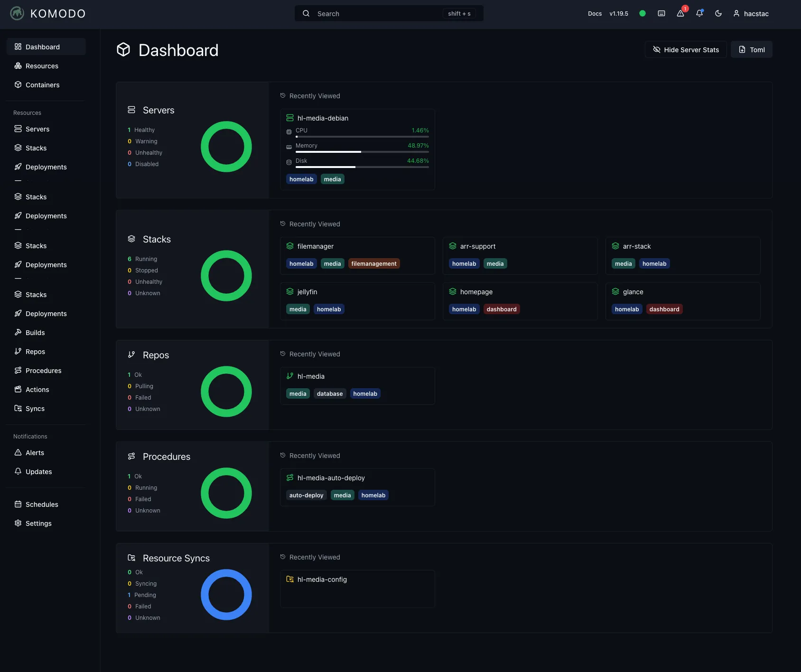Select Procedures in the sidebar menu
Viewport: 801px width, 672px height.
[43, 371]
